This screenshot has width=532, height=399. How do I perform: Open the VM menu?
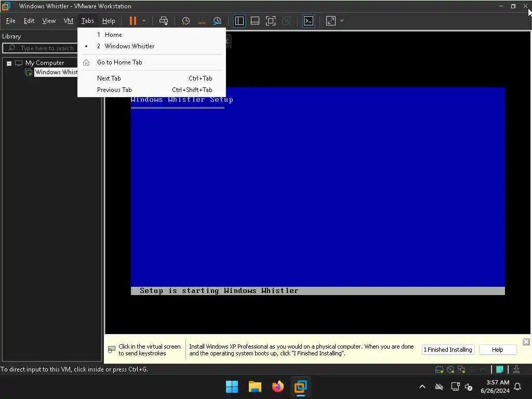(68, 21)
